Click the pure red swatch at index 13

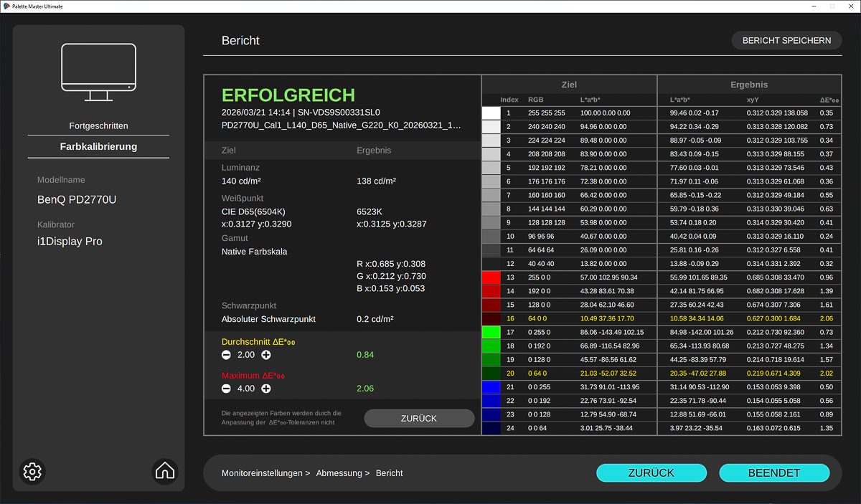pyautogui.click(x=491, y=277)
